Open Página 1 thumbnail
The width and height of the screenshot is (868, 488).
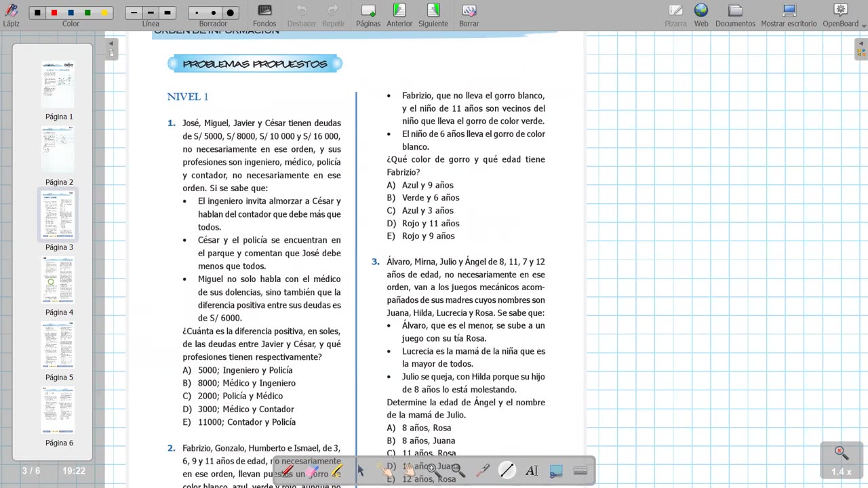(x=58, y=85)
